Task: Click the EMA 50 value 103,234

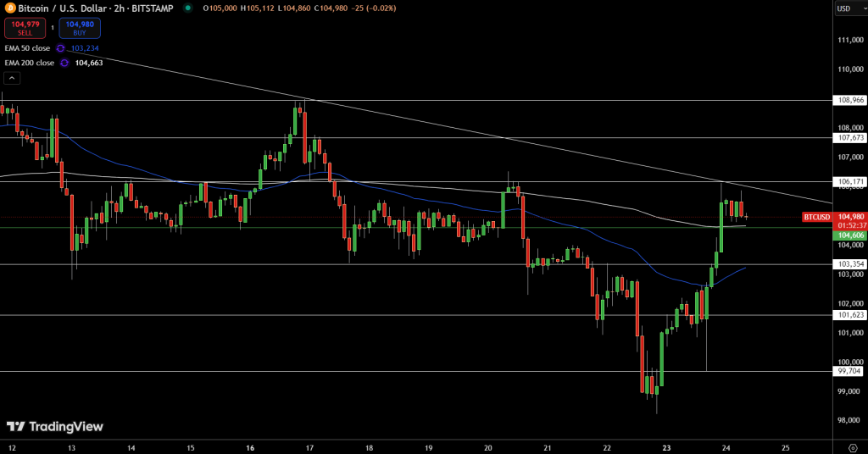Action: pos(85,48)
